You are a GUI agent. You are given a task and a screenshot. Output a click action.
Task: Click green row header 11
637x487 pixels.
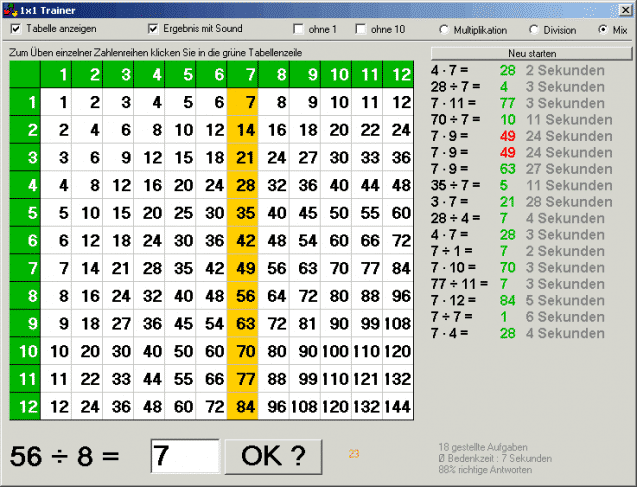(25, 379)
